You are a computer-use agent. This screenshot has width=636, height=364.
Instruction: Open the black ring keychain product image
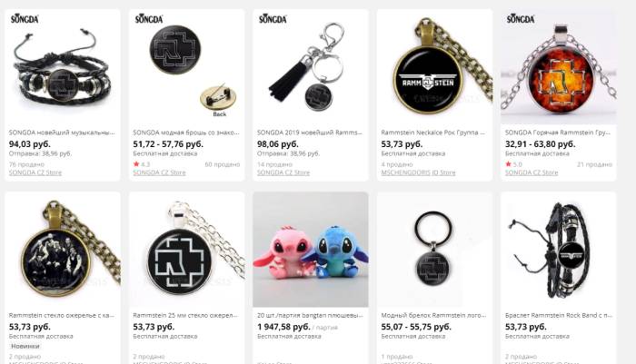point(434,250)
